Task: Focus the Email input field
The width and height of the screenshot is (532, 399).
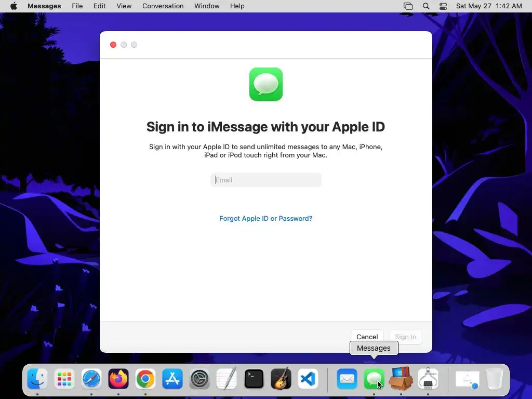Action: tap(265, 180)
